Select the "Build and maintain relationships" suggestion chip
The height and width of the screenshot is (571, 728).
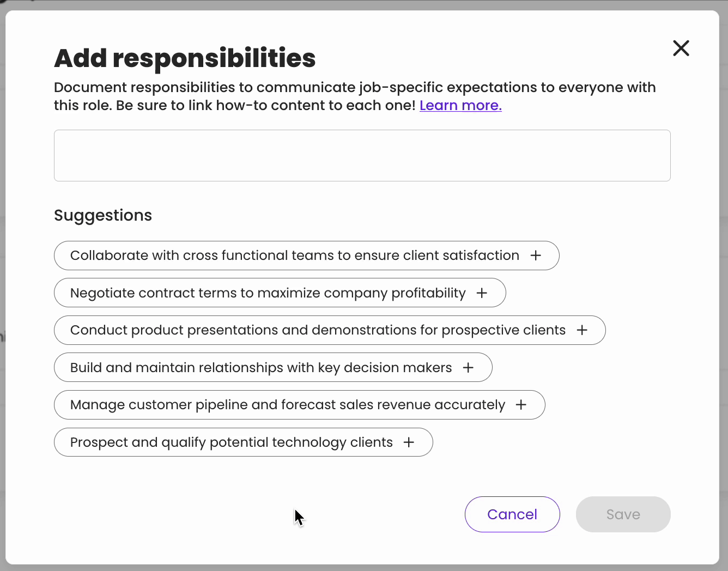[260, 367]
